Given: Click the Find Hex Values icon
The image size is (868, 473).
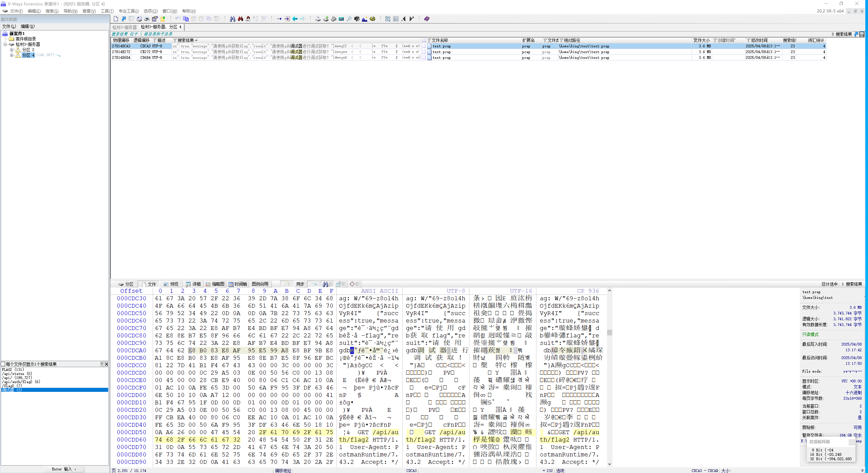Looking at the screenshot, I should coord(248,19).
